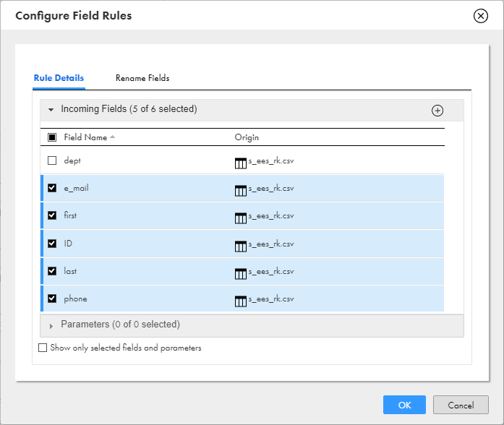Screen dimensions: 504x425
Task: Click s_ees_rk.csv origin in last row
Action: click(x=271, y=272)
